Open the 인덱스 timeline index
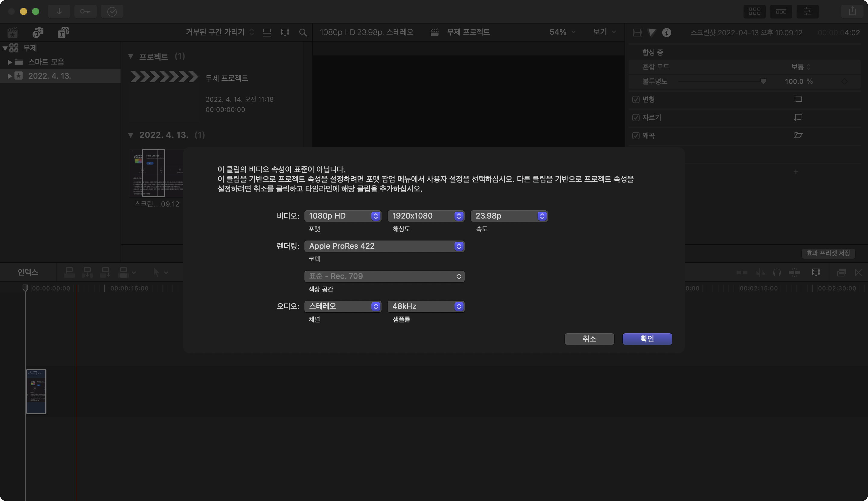Viewport: 868px width, 501px height. coord(28,272)
